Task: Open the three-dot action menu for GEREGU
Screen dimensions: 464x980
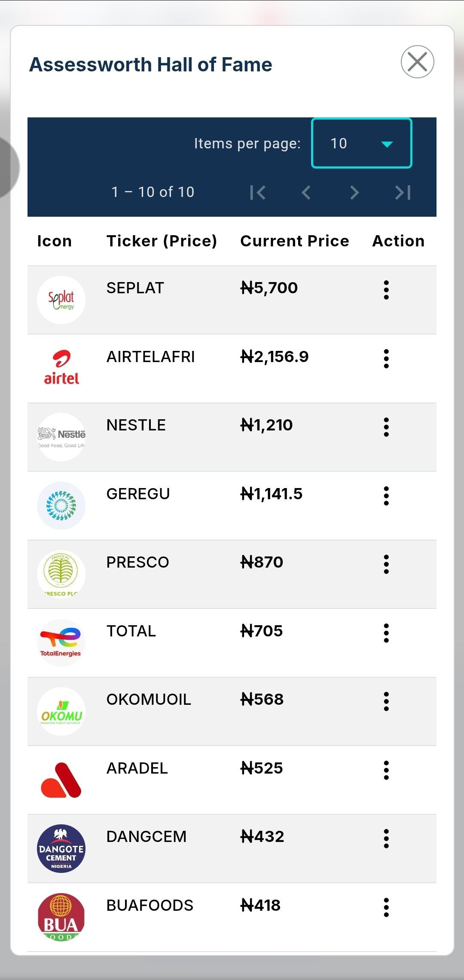Action: click(386, 496)
